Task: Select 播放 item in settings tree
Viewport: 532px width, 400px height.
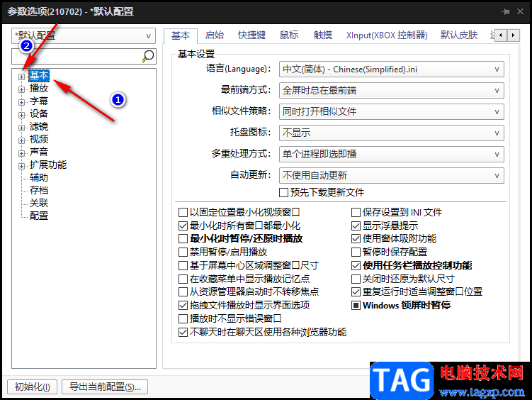Action: coord(39,88)
